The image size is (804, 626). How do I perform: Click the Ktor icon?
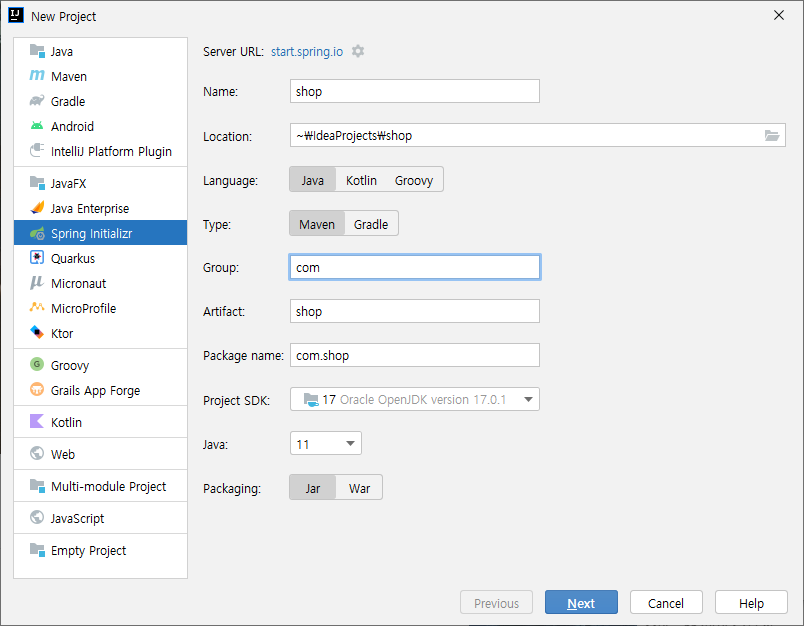click(37, 333)
